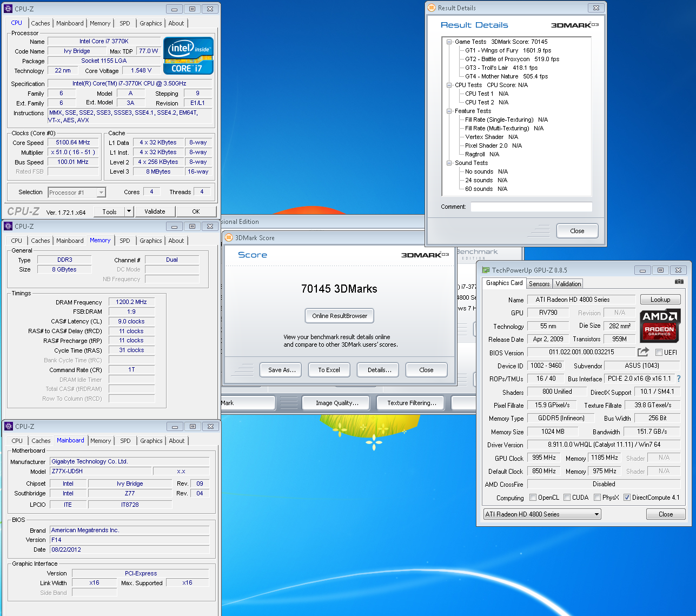
Task: Collapse the Sound Tests tree node
Action: point(449,163)
